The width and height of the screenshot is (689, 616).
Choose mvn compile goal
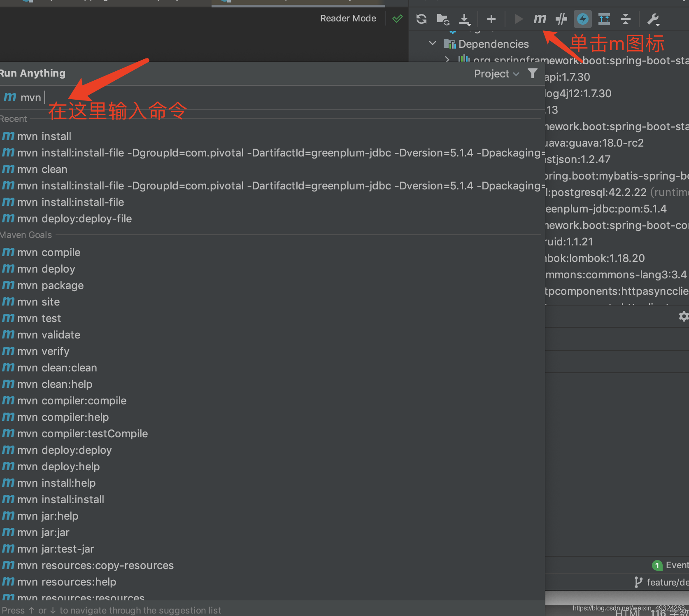(x=272, y=252)
